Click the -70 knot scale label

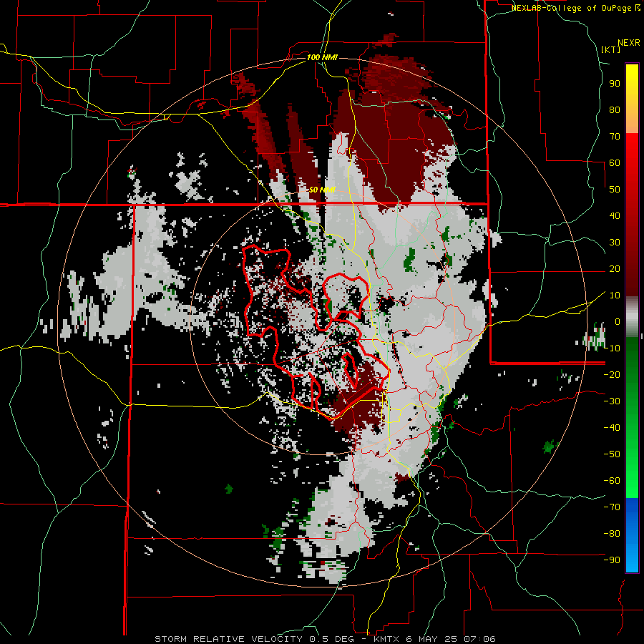pyautogui.click(x=612, y=507)
